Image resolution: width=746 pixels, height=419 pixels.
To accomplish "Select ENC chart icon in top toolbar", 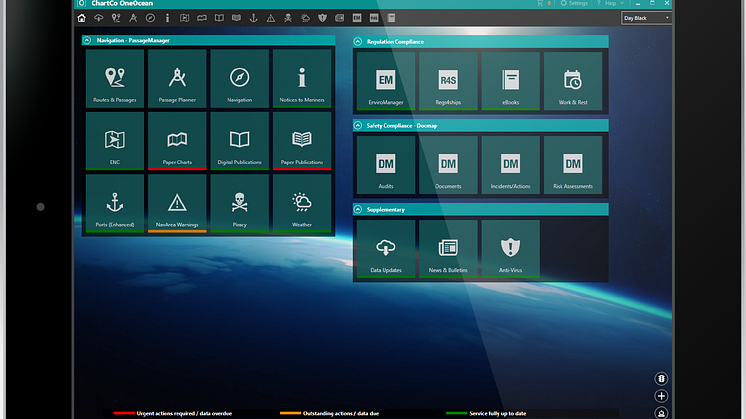I will pyautogui.click(x=185, y=18).
